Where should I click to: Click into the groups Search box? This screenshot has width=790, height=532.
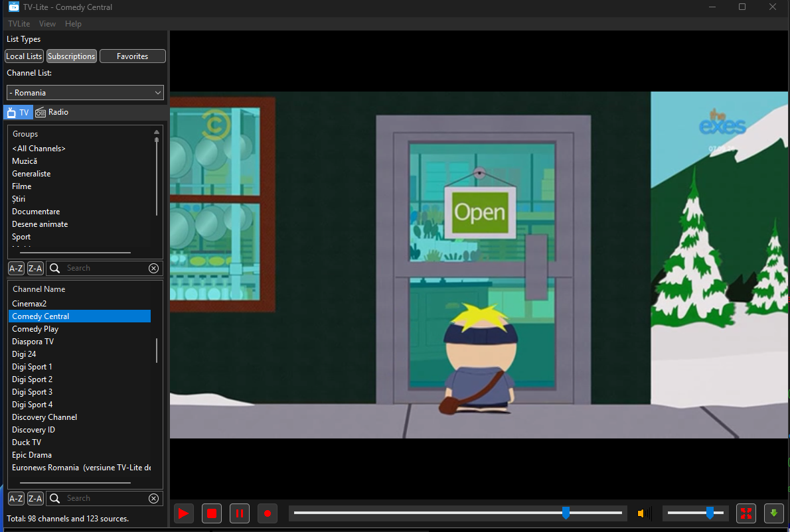105,268
